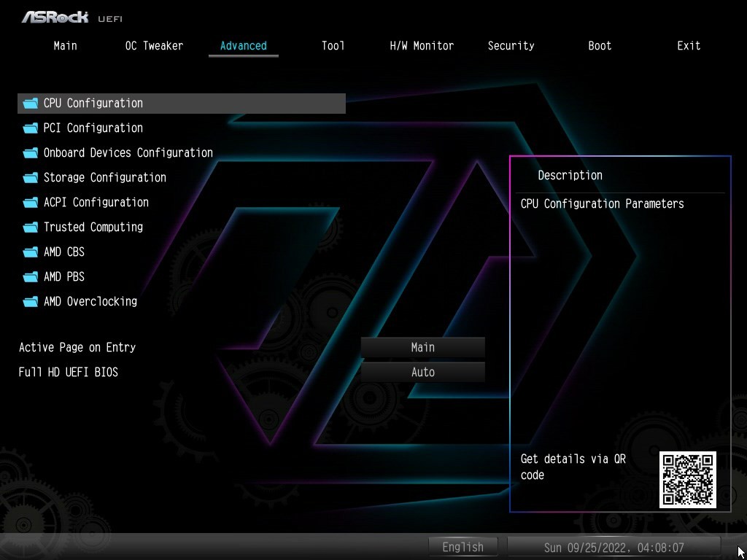Screen dimensions: 747x560
Task: Open the Tool tab
Action: click(x=333, y=46)
